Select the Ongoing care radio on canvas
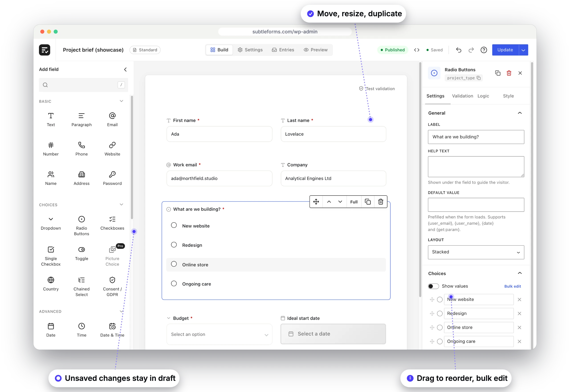This screenshot has height=392, width=570. pyautogui.click(x=174, y=284)
